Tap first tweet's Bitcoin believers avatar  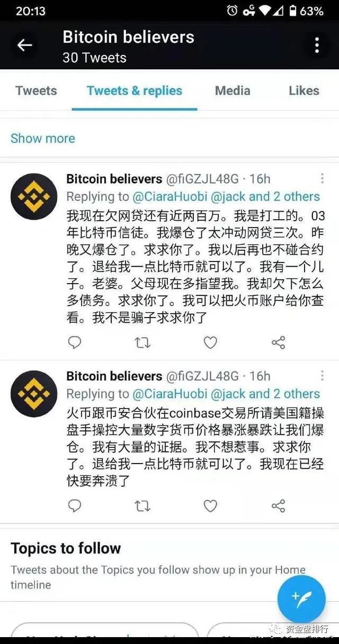(x=34, y=196)
